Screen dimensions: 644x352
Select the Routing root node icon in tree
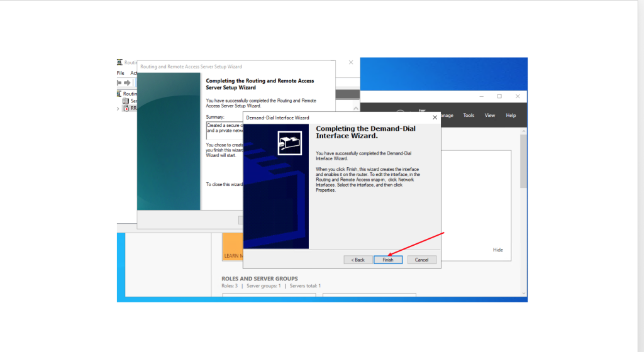click(x=119, y=93)
